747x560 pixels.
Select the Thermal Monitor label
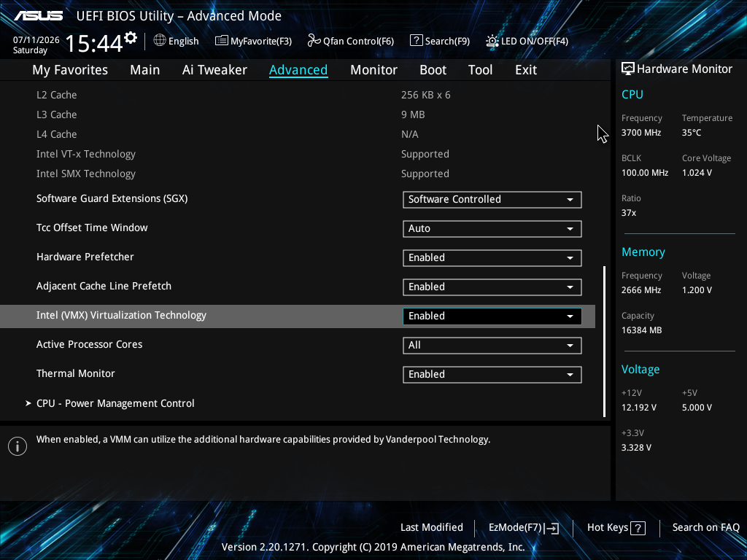tap(76, 374)
